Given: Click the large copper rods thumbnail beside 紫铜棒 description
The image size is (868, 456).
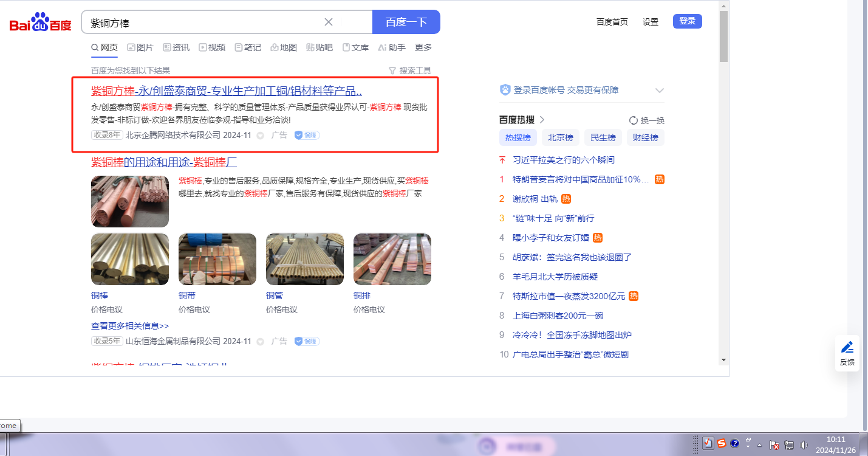Looking at the screenshot, I should pyautogui.click(x=130, y=201).
